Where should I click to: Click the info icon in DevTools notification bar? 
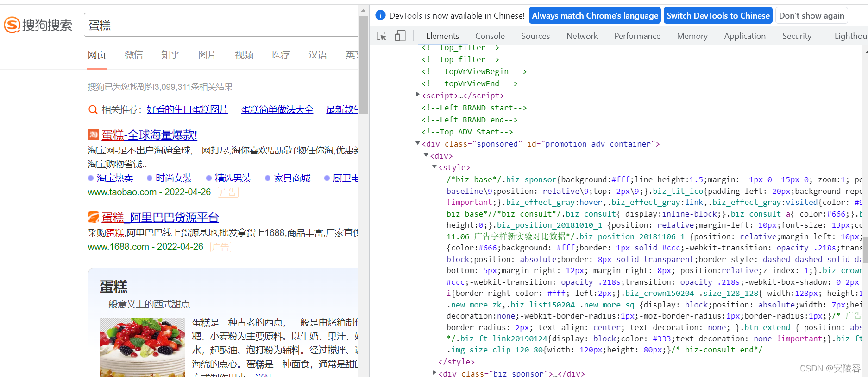(380, 15)
